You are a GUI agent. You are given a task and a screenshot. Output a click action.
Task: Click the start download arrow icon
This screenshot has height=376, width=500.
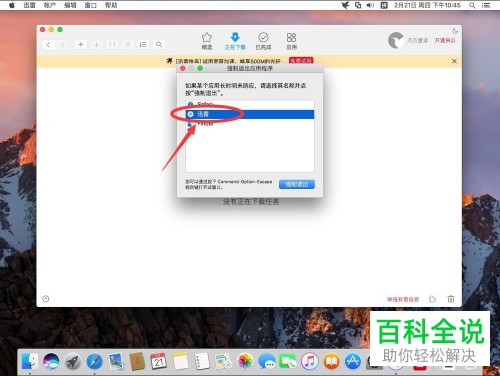coord(96,44)
